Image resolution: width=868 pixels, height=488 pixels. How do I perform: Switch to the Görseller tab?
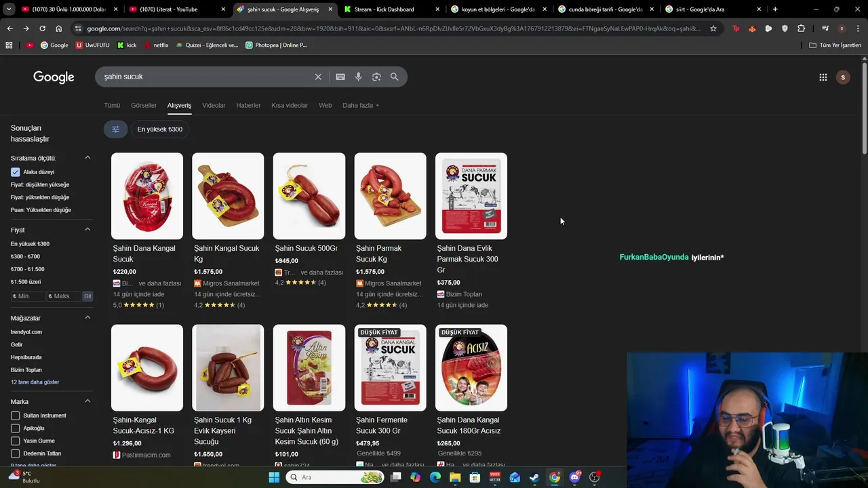pos(144,106)
